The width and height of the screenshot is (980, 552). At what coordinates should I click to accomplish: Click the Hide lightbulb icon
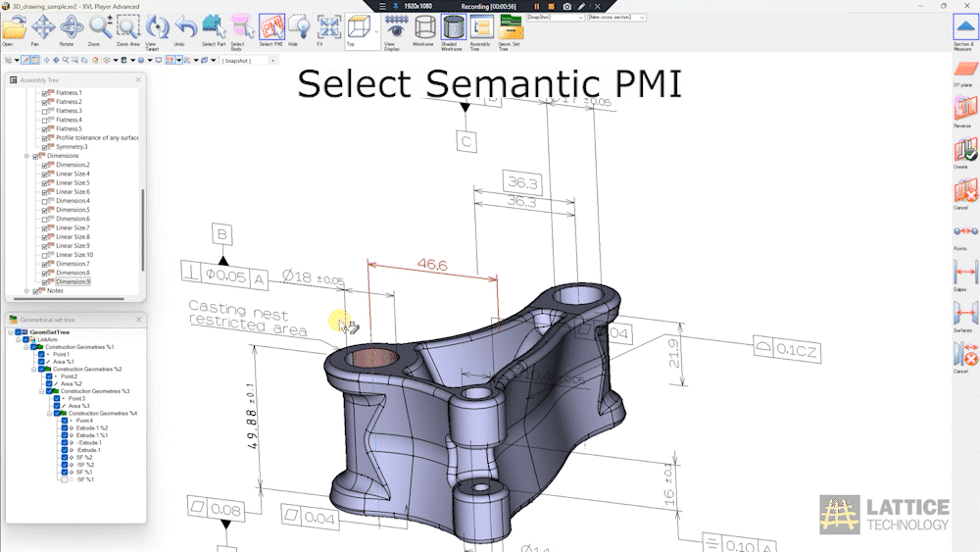pyautogui.click(x=299, y=27)
